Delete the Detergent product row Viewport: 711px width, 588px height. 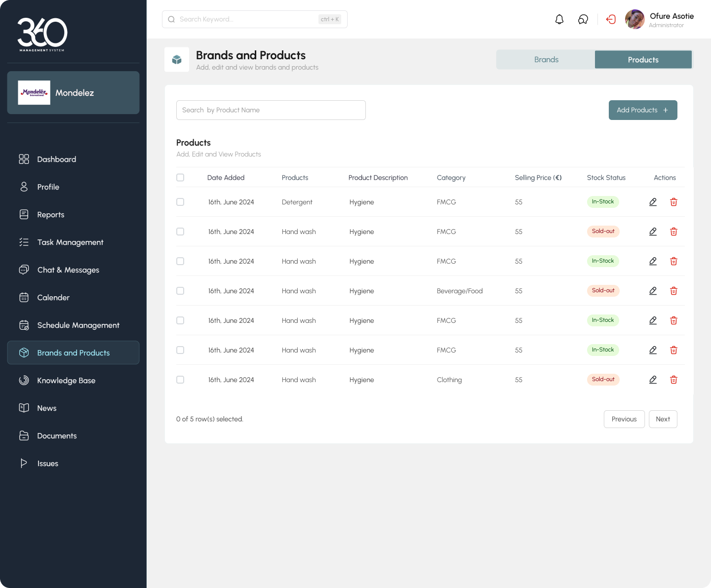pos(673,202)
